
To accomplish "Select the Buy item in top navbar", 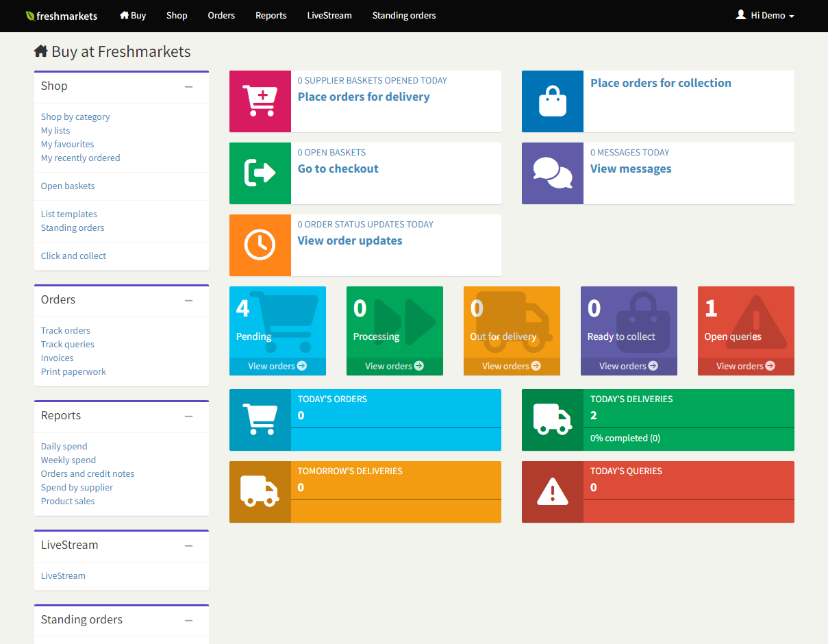I will click(x=133, y=15).
